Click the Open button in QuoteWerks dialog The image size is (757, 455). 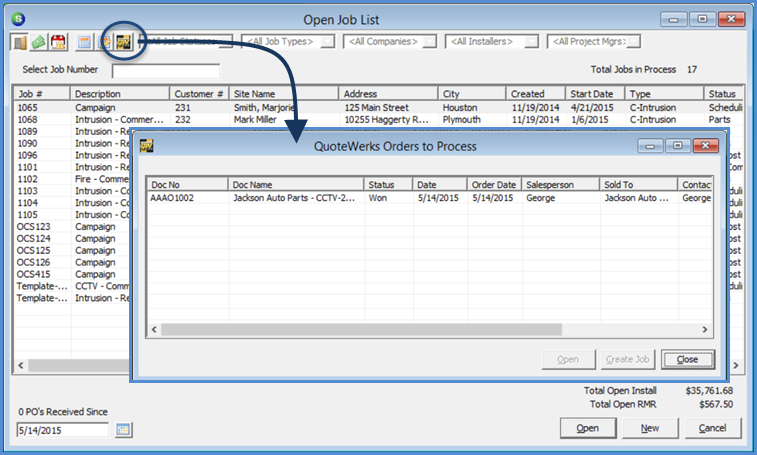click(568, 359)
